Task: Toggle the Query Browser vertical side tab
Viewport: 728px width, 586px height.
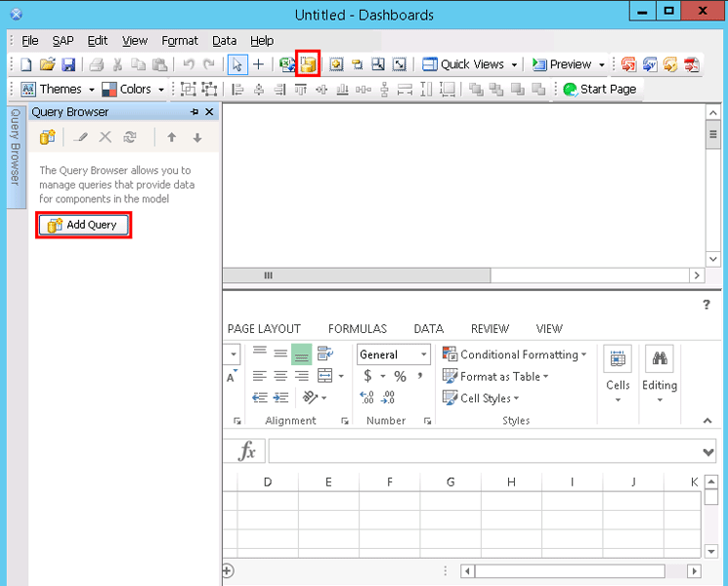Action: tap(15, 146)
